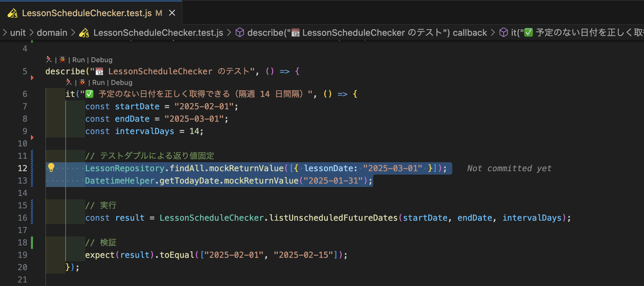
Task: Click the runner icon above the it block
Action: click(x=69, y=82)
